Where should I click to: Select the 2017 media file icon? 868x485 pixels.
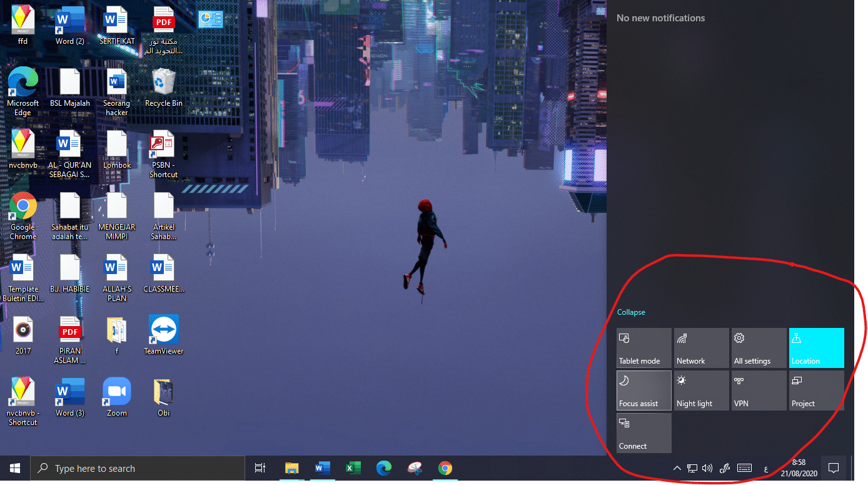[x=23, y=335]
